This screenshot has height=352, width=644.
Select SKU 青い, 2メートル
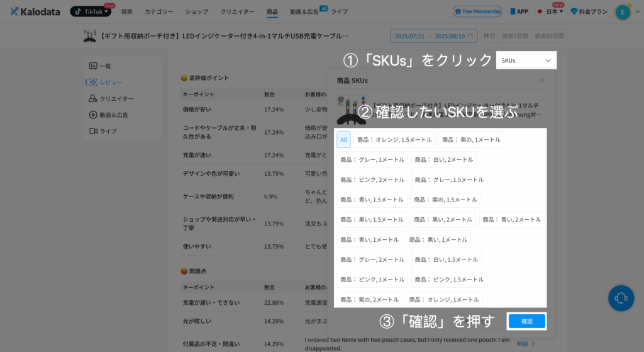click(512, 220)
